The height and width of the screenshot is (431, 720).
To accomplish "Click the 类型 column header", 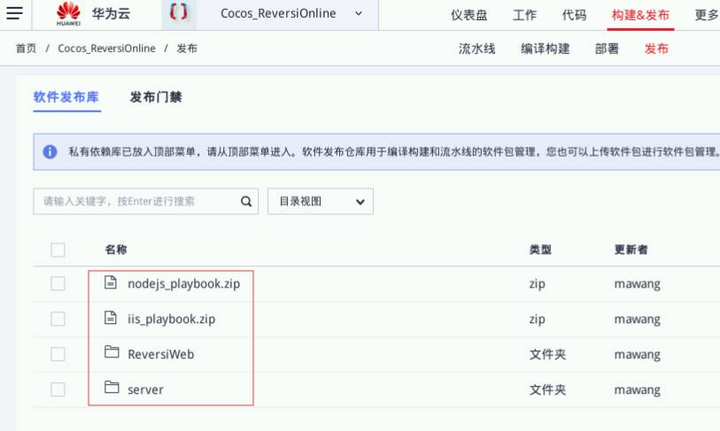I will click(x=540, y=250).
